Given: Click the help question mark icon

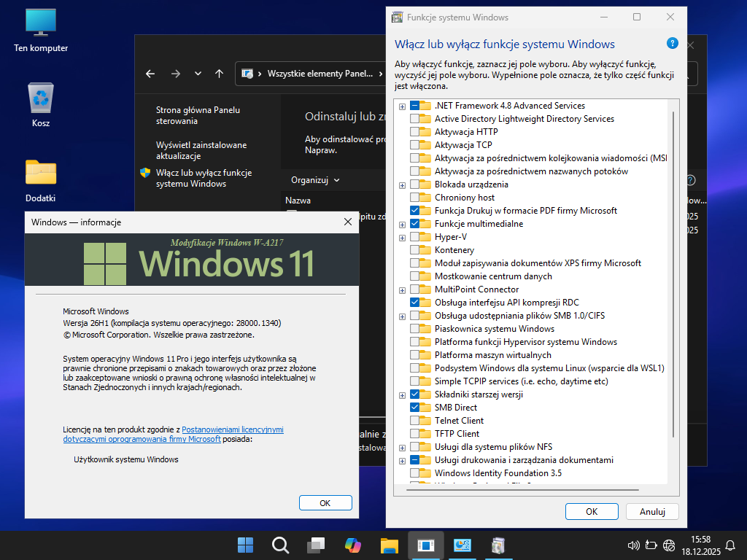Looking at the screenshot, I should [x=672, y=44].
